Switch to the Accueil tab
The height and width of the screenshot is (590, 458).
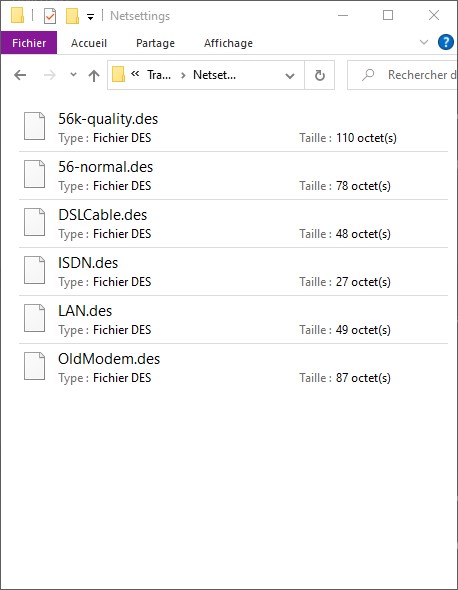pyautogui.click(x=89, y=43)
